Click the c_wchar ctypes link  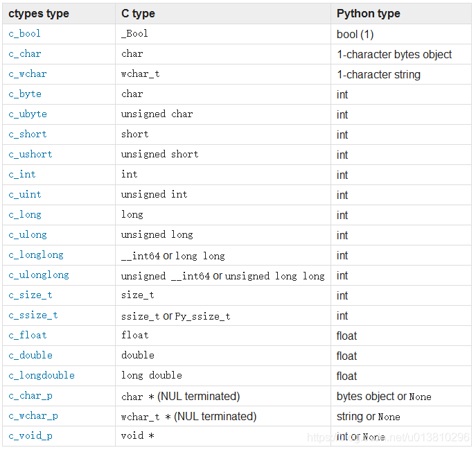point(28,74)
